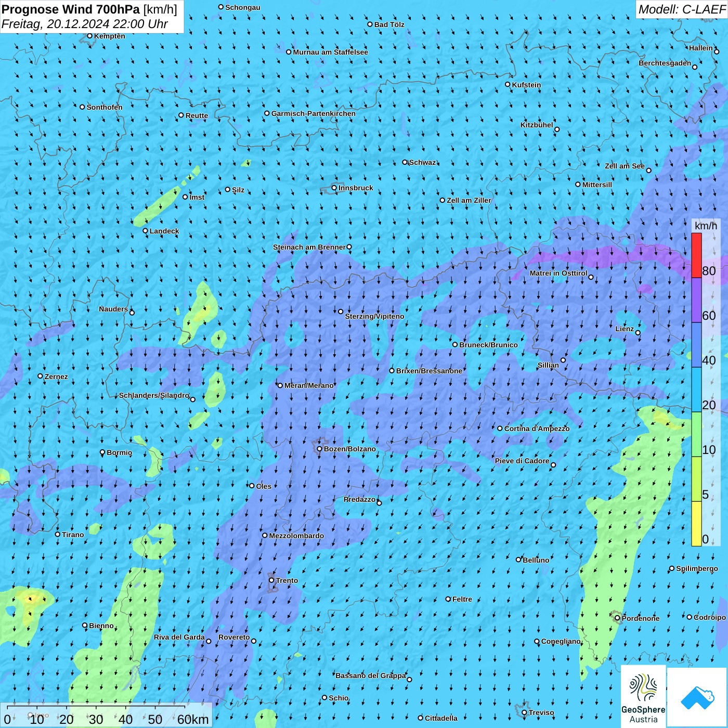
Task: Select the Bruneck/Brunico label
Action: point(488,345)
